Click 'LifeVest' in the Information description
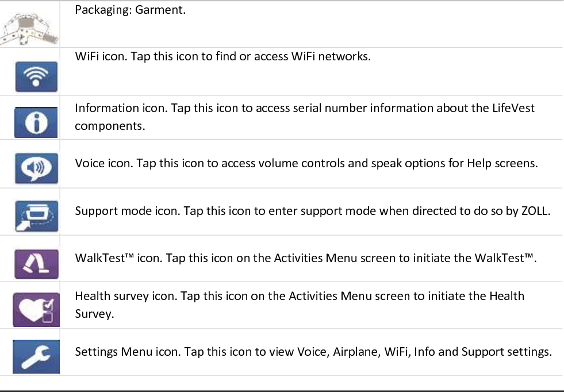564x392 pixels. click(513, 108)
